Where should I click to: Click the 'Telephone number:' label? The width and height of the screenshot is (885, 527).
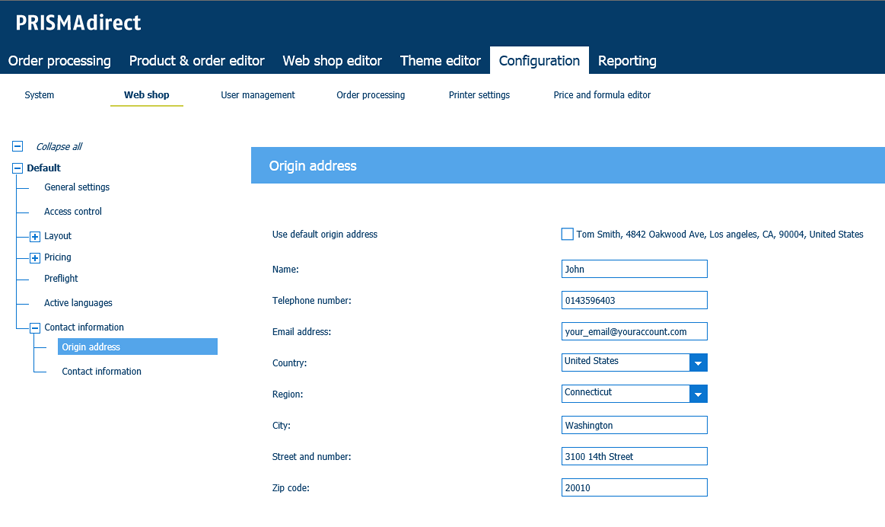pos(312,300)
